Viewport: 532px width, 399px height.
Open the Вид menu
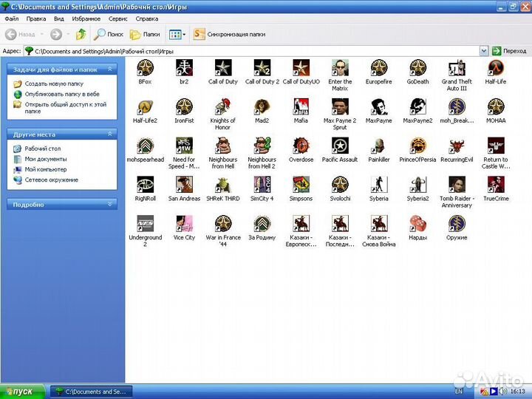(x=58, y=18)
